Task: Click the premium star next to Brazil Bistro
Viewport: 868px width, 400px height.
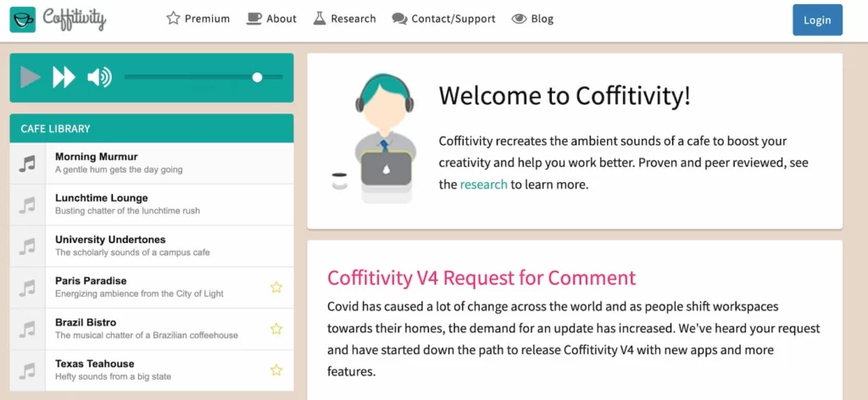Action: tap(276, 329)
